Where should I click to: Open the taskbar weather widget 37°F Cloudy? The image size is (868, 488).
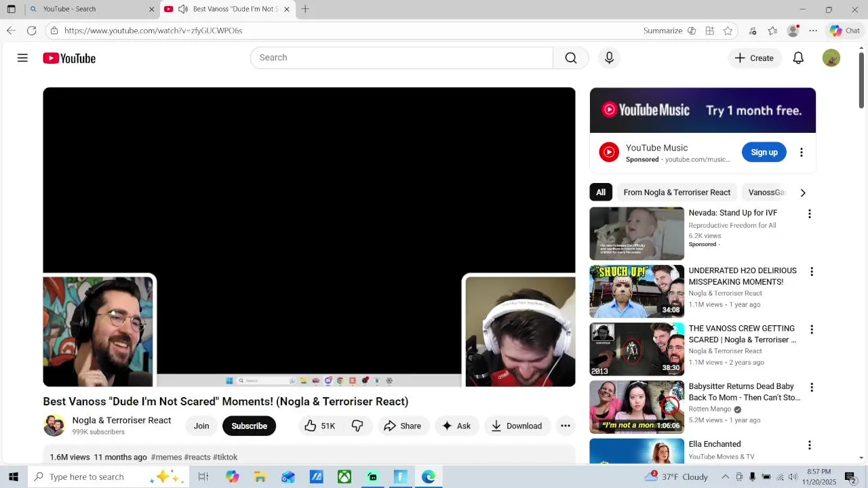(x=676, y=476)
